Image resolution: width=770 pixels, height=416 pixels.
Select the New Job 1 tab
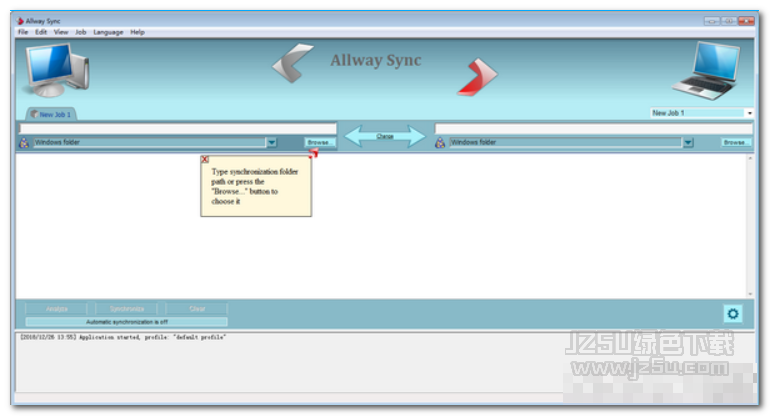pyautogui.click(x=51, y=114)
